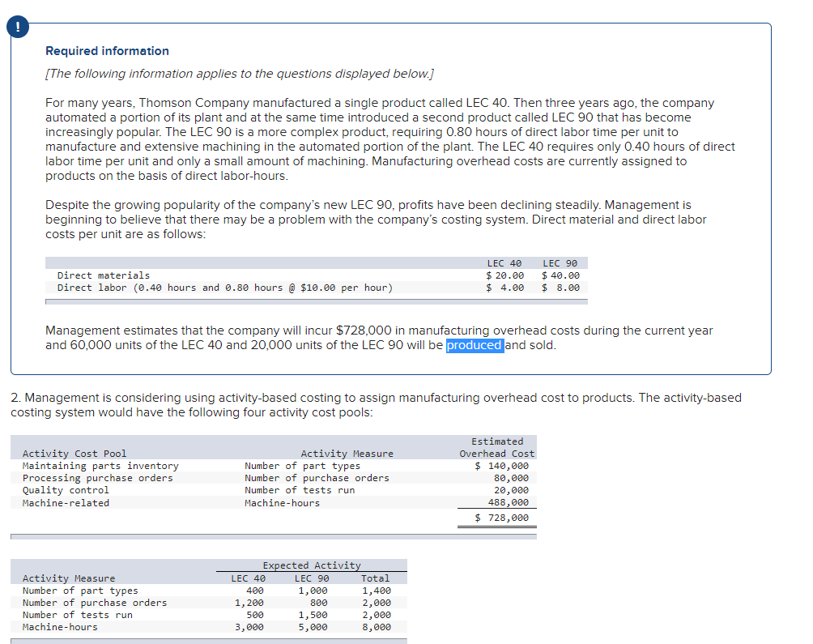Click the total machine-hours value 8,000

(x=377, y=627)
